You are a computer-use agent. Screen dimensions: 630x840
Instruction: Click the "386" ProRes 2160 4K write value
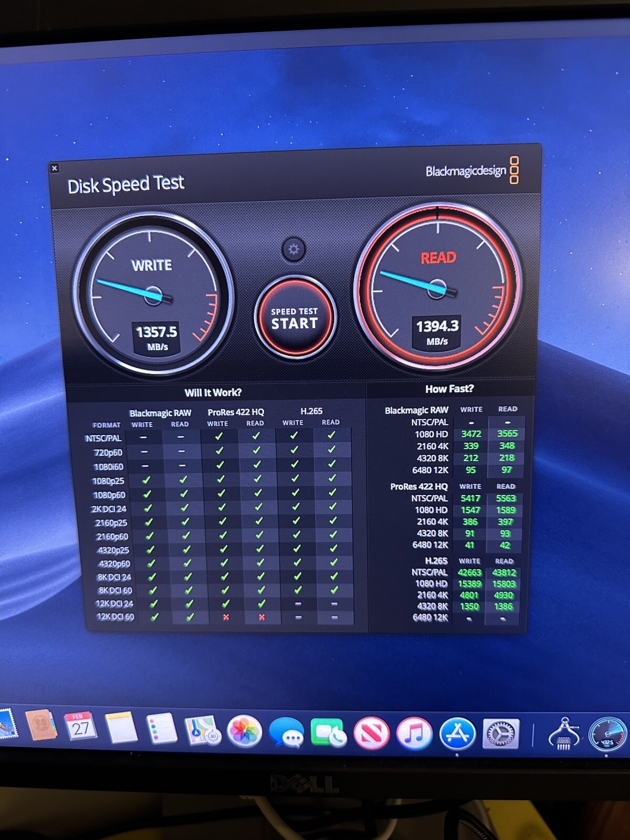click(x=470, y=522)
